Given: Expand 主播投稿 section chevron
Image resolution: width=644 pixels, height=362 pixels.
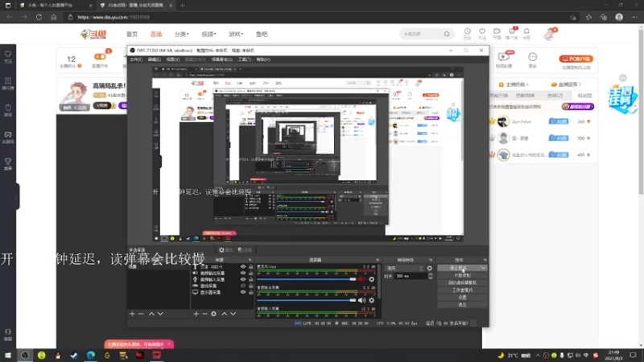Looking at the screenshot, I should pyautogui.click(x=527, y=84).
